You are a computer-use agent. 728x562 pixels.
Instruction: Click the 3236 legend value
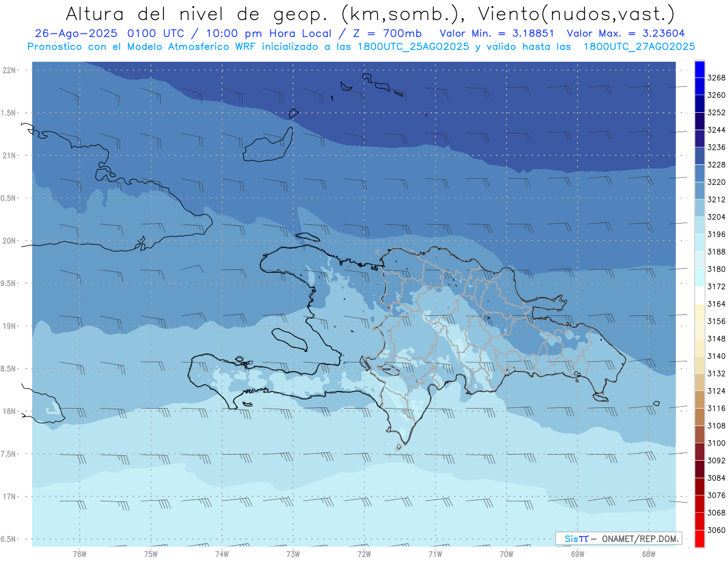716,147
